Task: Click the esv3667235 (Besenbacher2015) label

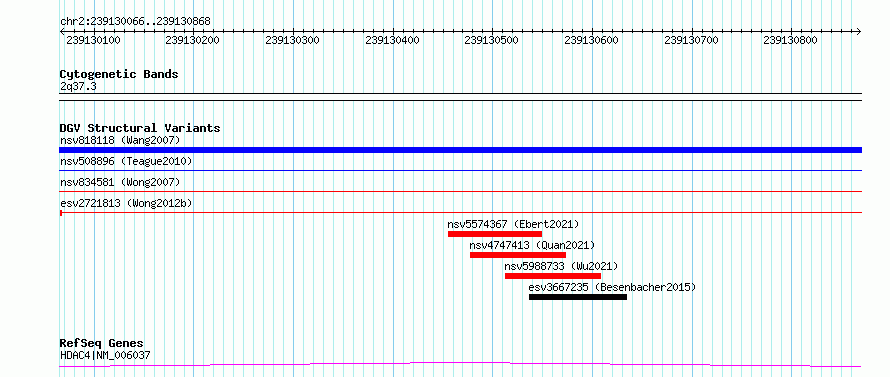Action: (x=612, y=287)
